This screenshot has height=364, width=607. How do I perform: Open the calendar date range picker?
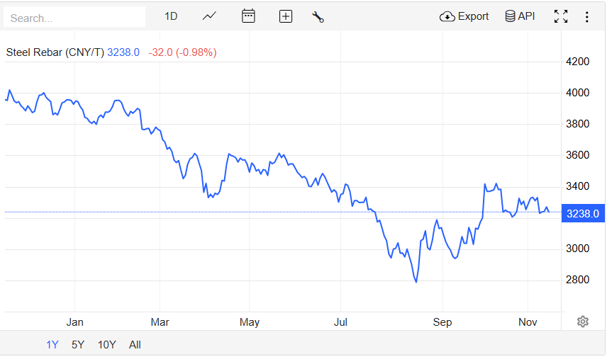pyautogui.click(x=248, y=16)
